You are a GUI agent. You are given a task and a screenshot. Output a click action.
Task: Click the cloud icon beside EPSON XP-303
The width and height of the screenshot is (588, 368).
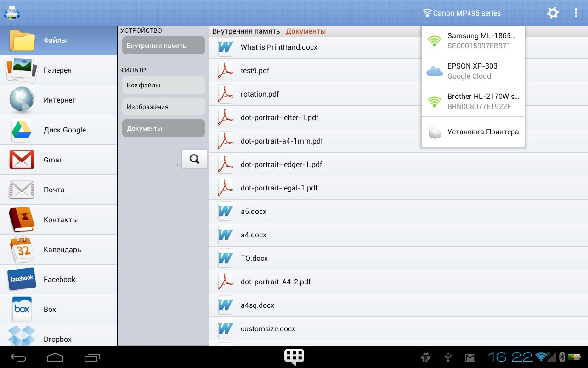(x=434, y=71)
